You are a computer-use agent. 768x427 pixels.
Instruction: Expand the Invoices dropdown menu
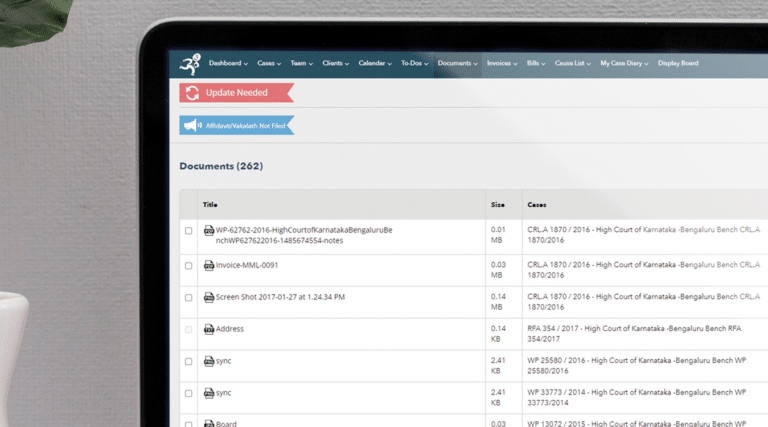click(502, 63)
